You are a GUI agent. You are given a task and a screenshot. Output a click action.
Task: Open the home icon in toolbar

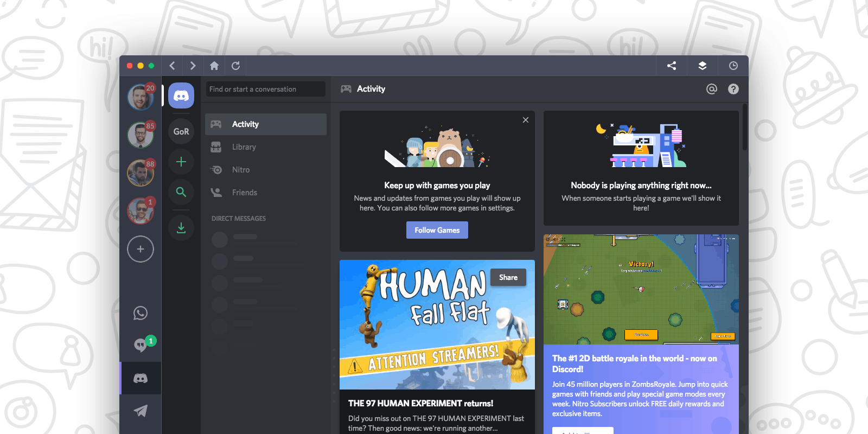coord(214,66)
